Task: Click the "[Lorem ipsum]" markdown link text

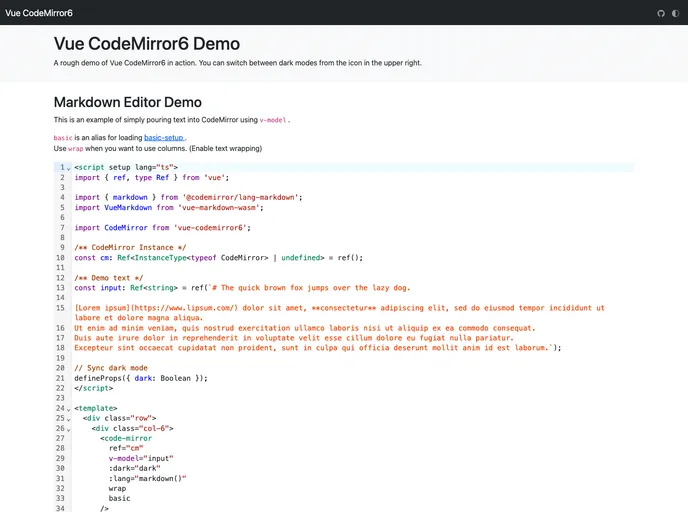Action: [x=102, y=308]
